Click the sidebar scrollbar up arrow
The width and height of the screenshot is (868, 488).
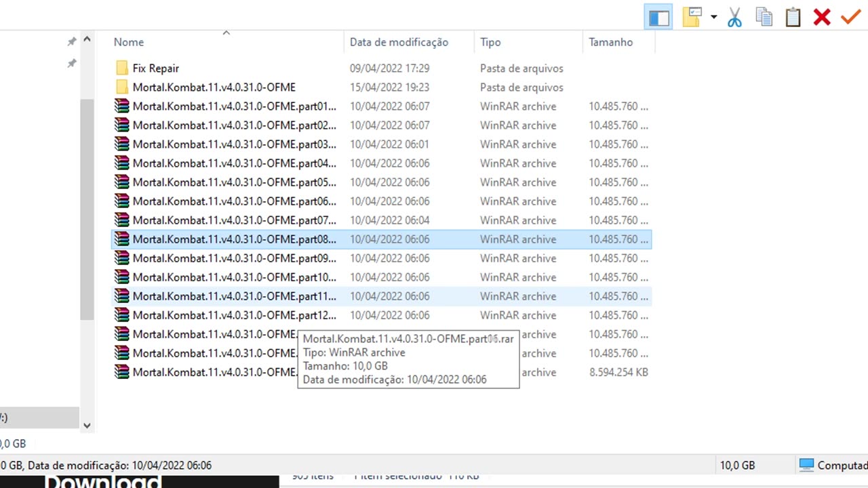tap(87, 40)
